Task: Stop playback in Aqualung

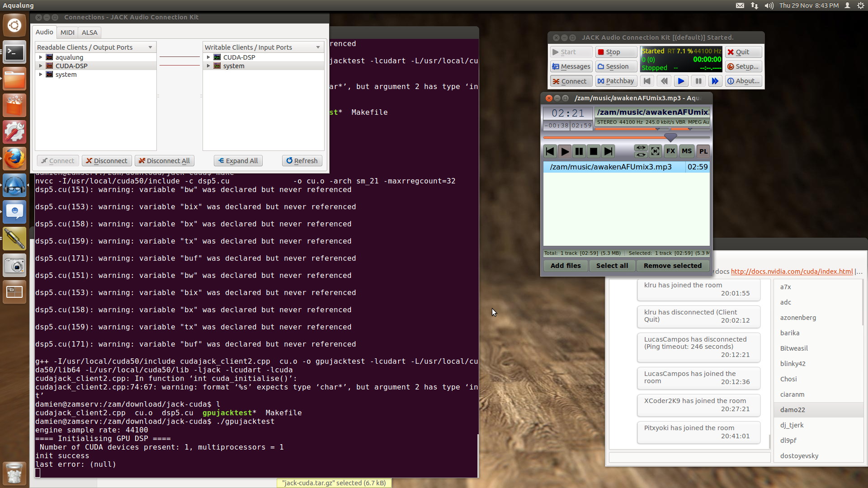Action: 594,151
